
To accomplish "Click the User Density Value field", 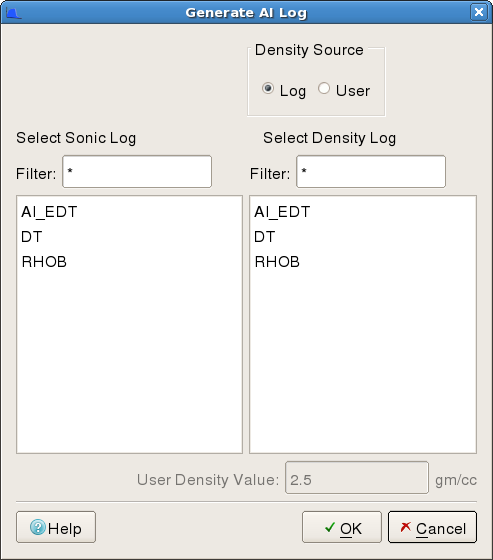I will (357, 478).
